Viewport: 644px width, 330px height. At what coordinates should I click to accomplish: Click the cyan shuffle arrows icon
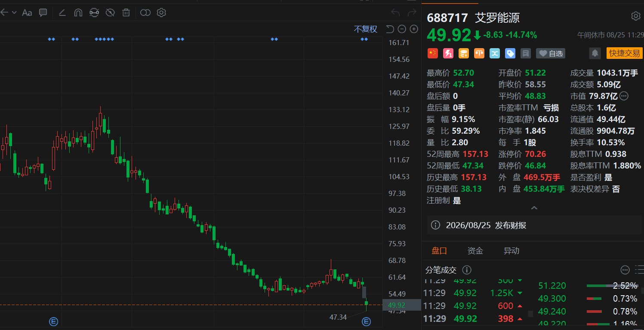494,53
